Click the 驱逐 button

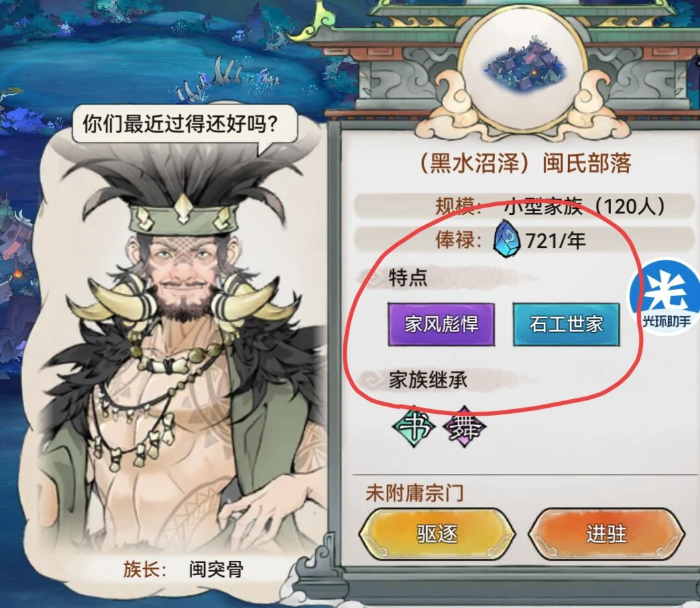(x=437, y=534)
